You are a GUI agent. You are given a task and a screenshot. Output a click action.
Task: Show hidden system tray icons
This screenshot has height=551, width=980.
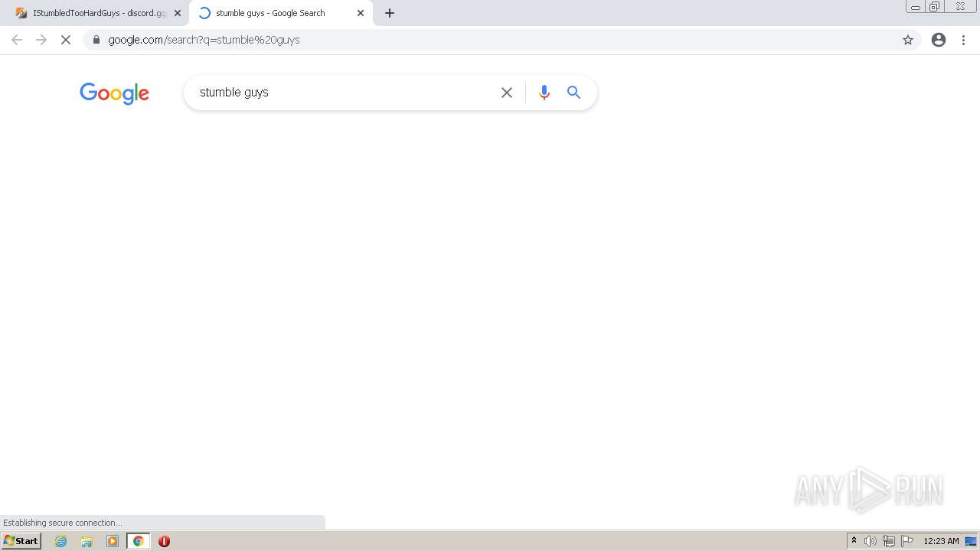point(854,541)
